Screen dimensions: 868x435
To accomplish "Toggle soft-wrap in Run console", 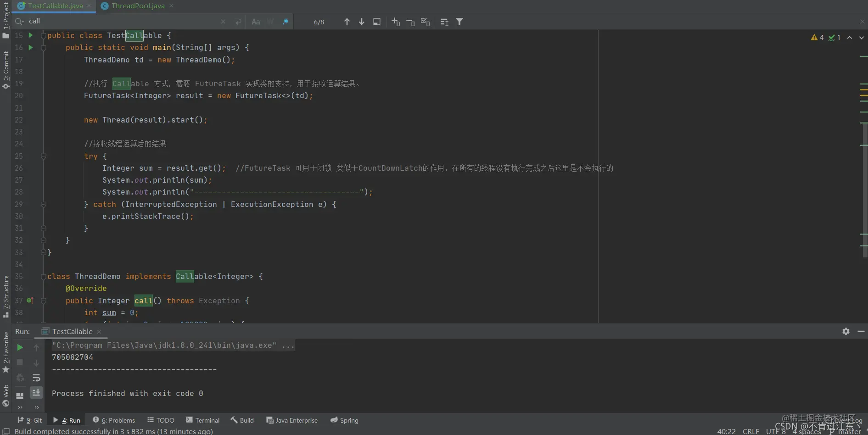I will [36, 378].
